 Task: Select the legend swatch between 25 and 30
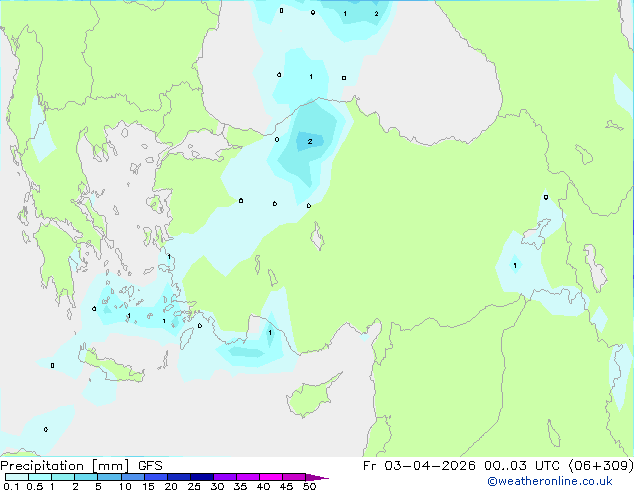[202, 477]
